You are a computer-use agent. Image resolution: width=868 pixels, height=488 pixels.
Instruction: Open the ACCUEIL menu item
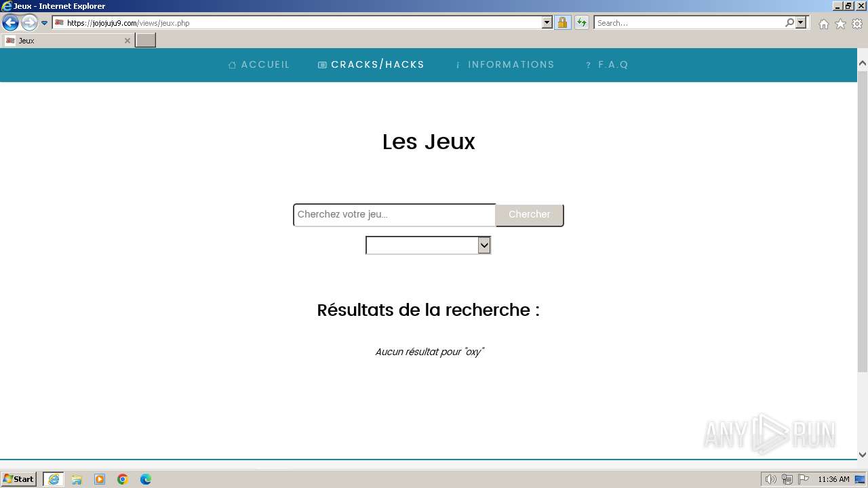(x=258, y=64)
